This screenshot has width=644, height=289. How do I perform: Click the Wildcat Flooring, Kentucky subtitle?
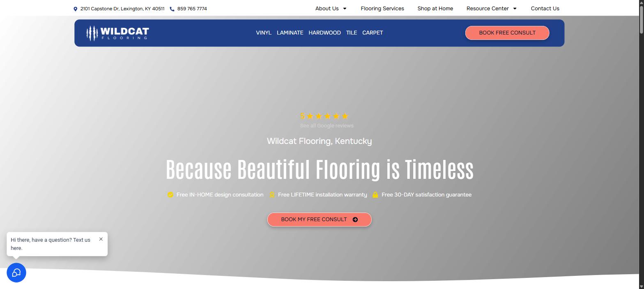coord(320,141)
